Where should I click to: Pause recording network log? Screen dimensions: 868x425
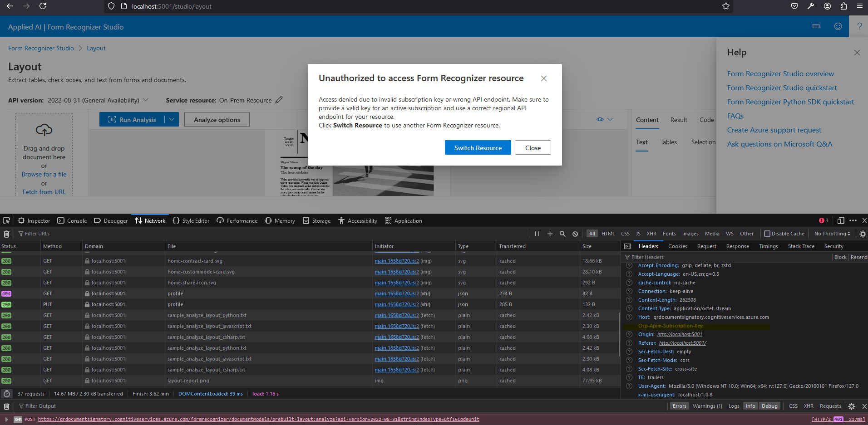[537, 234]
